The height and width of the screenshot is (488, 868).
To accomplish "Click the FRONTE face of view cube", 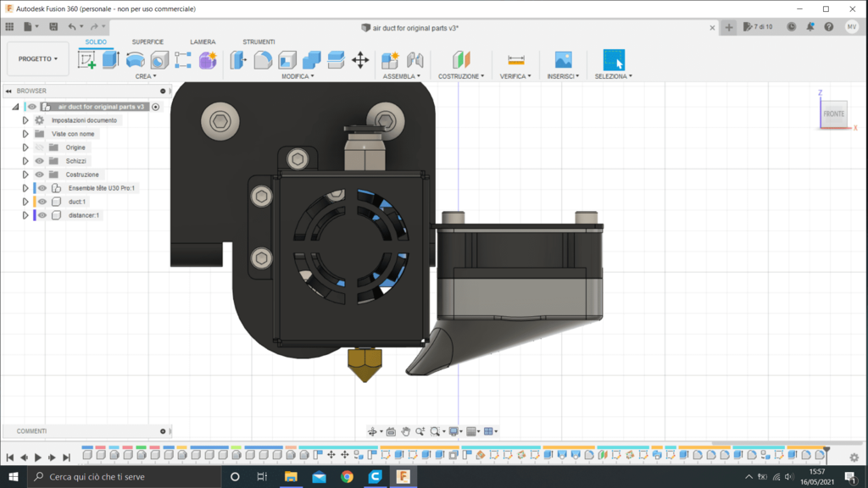I will pos(834,114).
